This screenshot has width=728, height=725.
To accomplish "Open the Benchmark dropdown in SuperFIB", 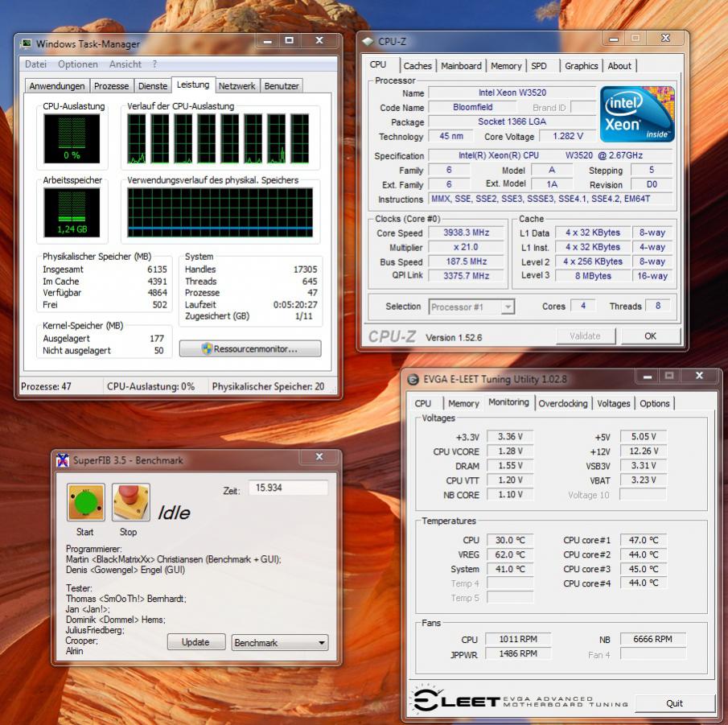I will (x=280, y=642).
